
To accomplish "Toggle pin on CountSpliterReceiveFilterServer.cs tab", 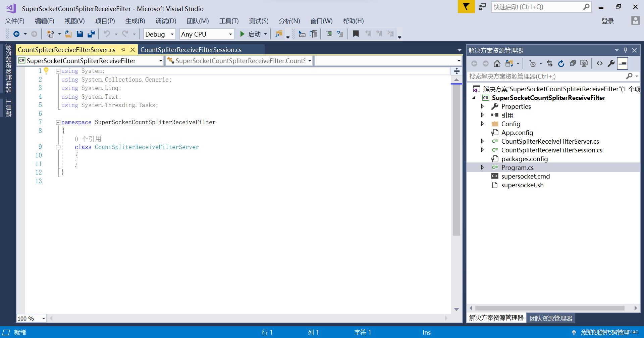I will coord(123,50).
